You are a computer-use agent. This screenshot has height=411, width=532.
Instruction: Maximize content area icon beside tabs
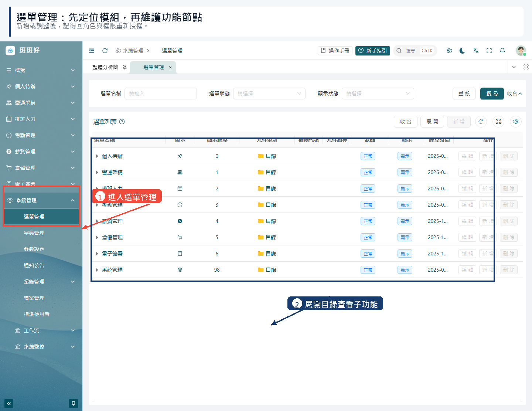(526, 67)
